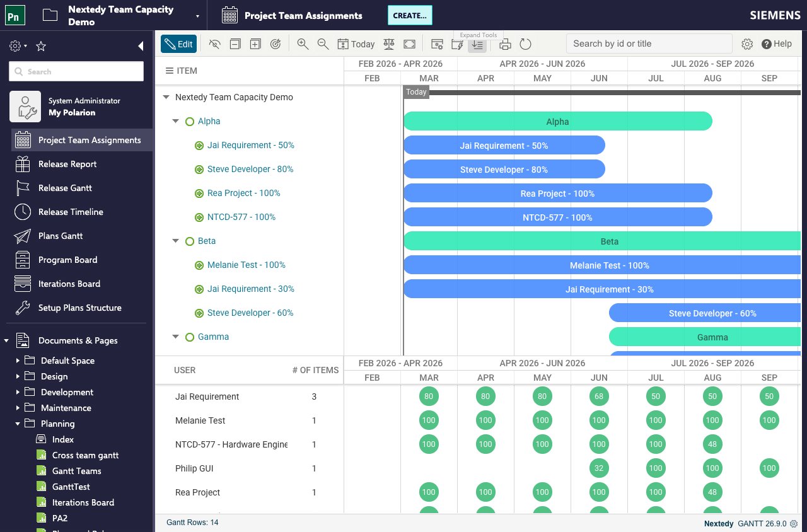Click the Expand Tools icon
807x532 pixels.
(x=477, y=44)
